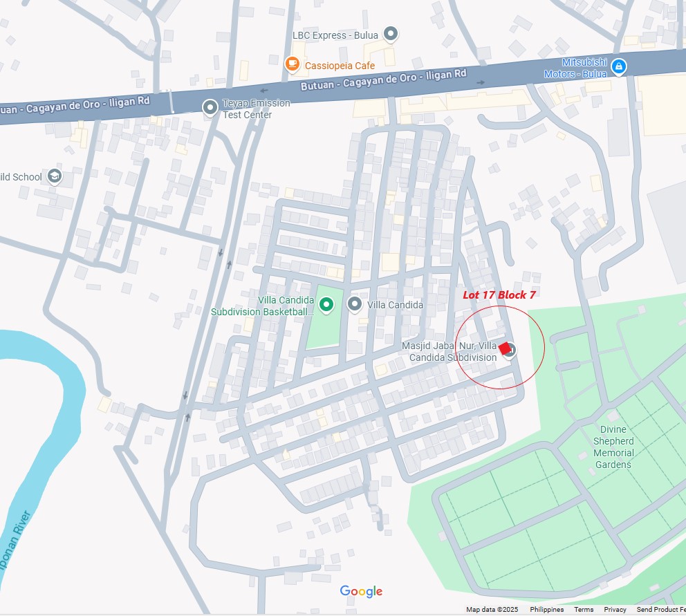Click the Butuan - Cagayan de Oro road label
The height and width of the screenshot is (616, 686).
(x=383, y=80)
